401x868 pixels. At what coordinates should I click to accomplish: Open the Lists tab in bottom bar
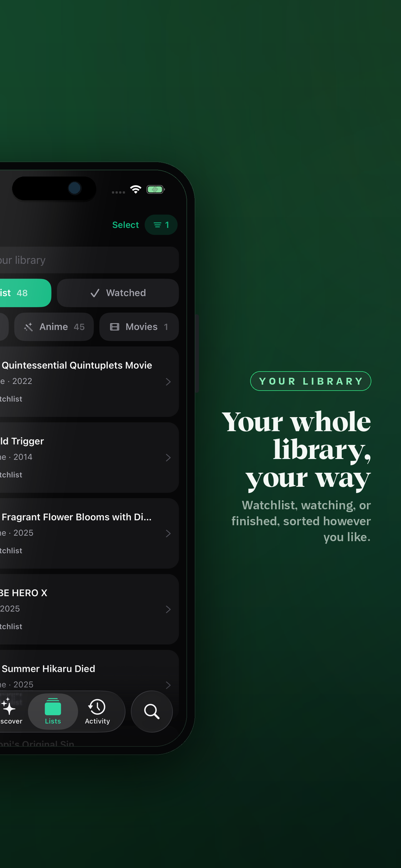53,711
